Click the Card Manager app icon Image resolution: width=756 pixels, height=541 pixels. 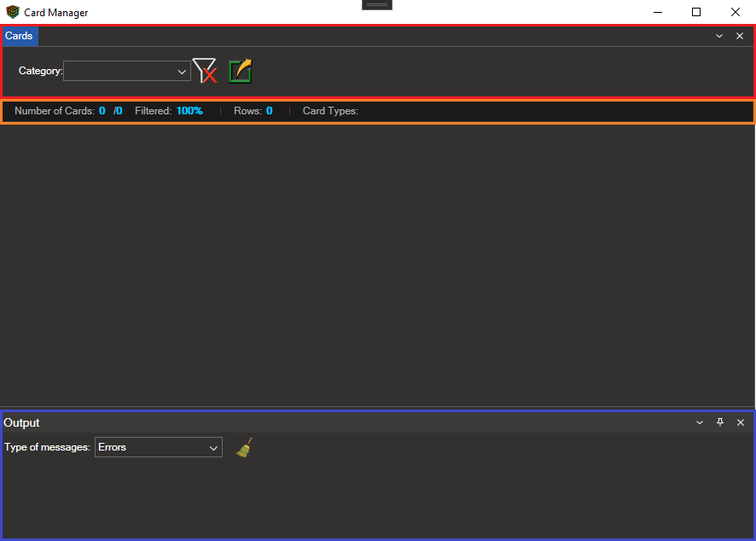(12, 13)
